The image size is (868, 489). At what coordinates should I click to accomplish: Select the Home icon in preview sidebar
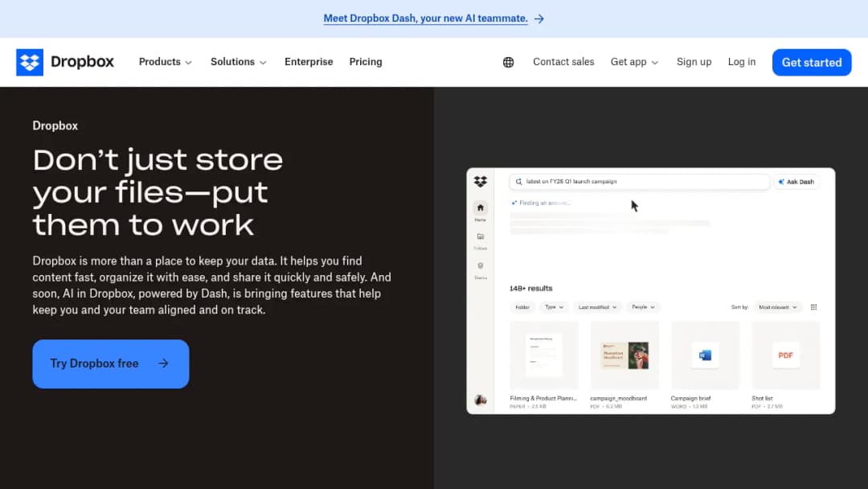481,208
